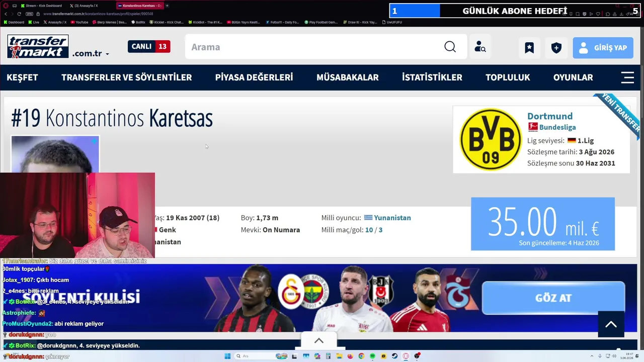644x362 pixels.
Task: Click the magnifying glass search icon
Action: click(x=450, y=47)
